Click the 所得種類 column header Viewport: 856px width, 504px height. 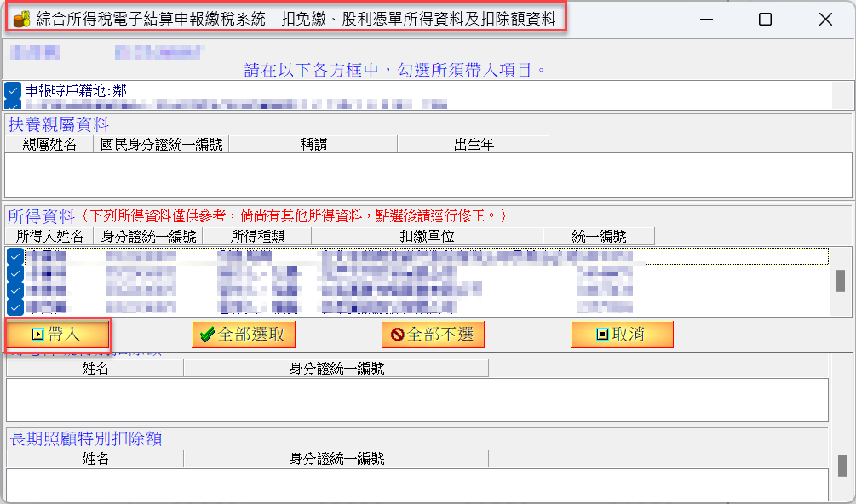[x=257, y=236]
